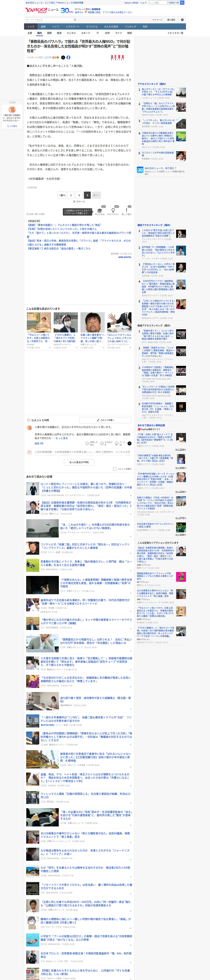Open the トピックス一覧 link
Screen dimensions: 210x980
[x=175, y=33]
